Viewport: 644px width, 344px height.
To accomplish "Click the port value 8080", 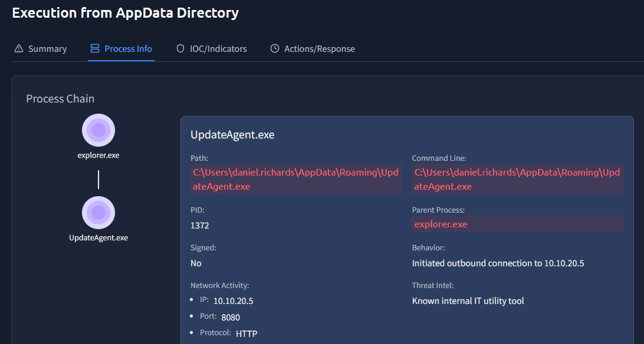I will (x=231, y=317).
